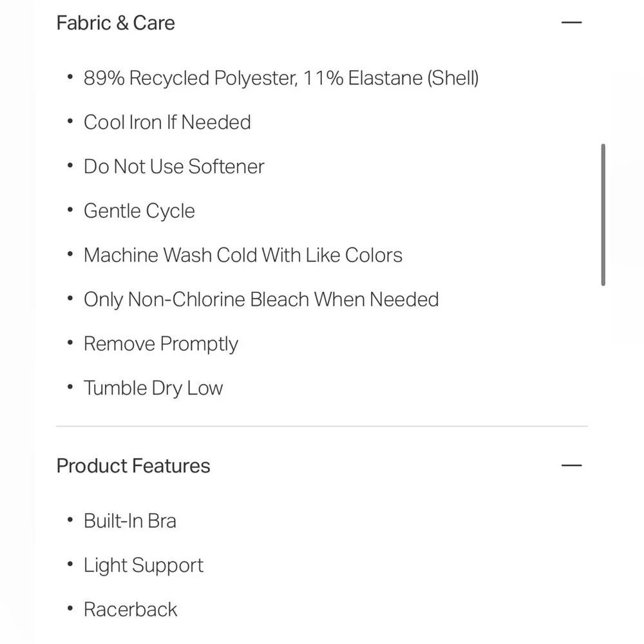Collapse Product Features section minus icon
Image resolution: width=644 pixels, height=644 pixels.
pos(571,466)
